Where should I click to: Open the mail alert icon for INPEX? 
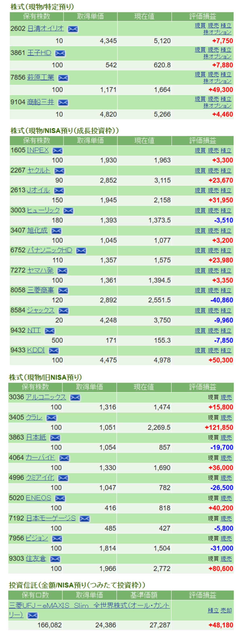click(57, 151)
